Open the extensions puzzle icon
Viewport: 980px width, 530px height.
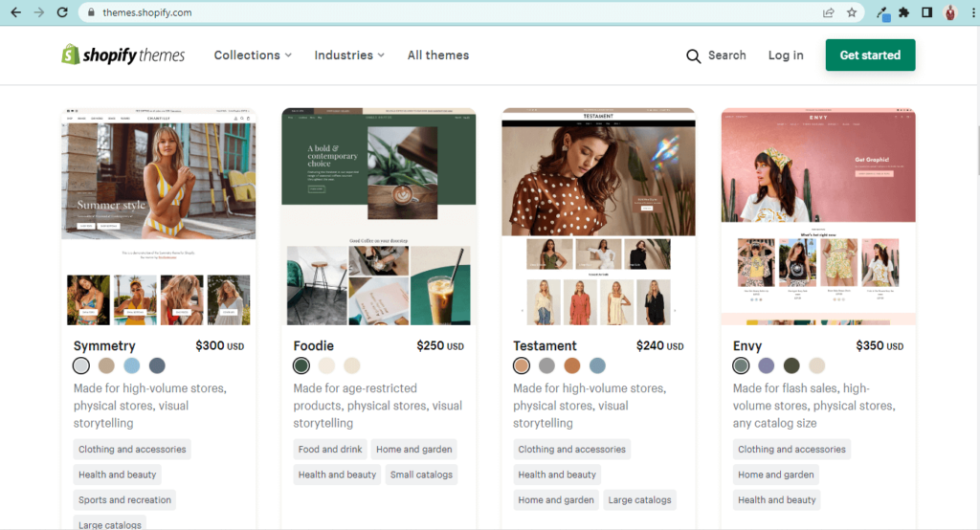(x=903, y=12)
